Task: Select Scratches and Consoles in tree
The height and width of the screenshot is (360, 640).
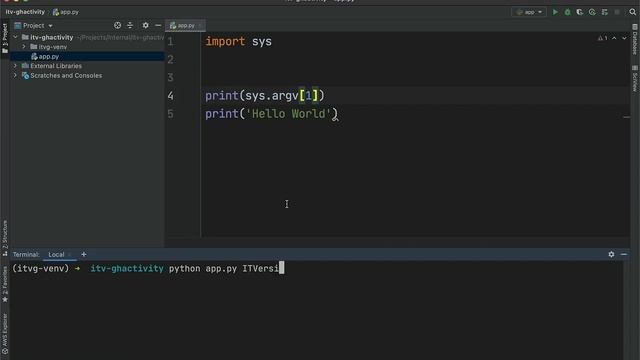Action: click(x=66, y=76)
